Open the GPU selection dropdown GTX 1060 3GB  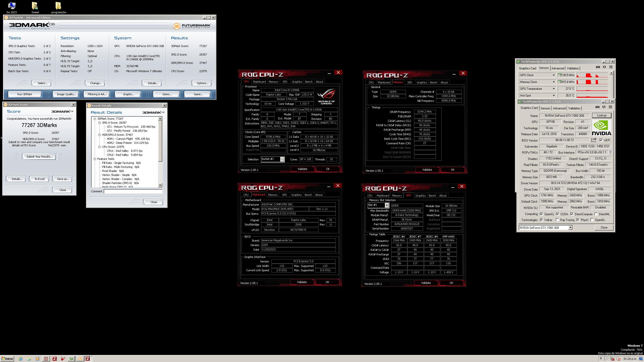pos(545,228)
